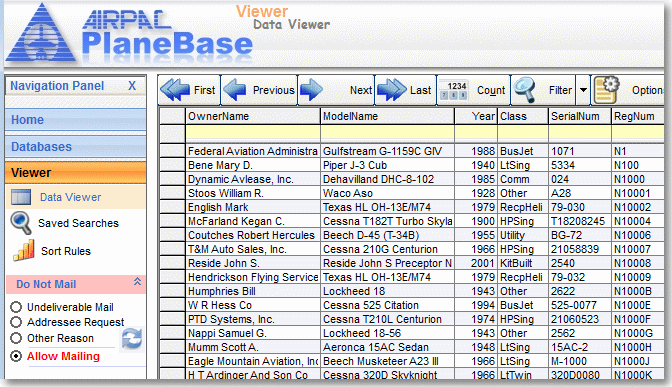Sort by Year column header

pos(476,116)
